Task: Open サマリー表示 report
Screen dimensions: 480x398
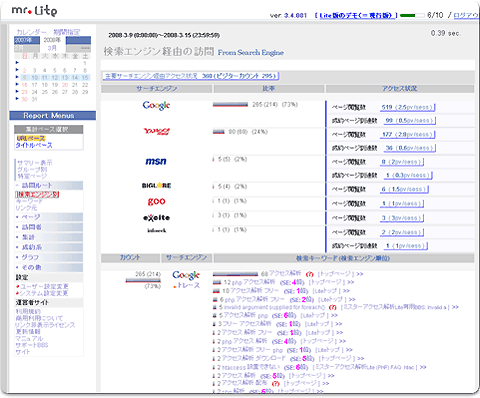Action: (35, 163)
